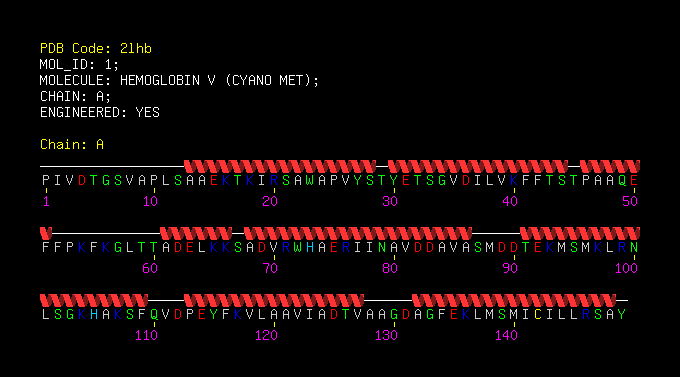Select the yellow cysteine C residue
Image resolution: width=680 pixels, height=377 pixels.
538,315
